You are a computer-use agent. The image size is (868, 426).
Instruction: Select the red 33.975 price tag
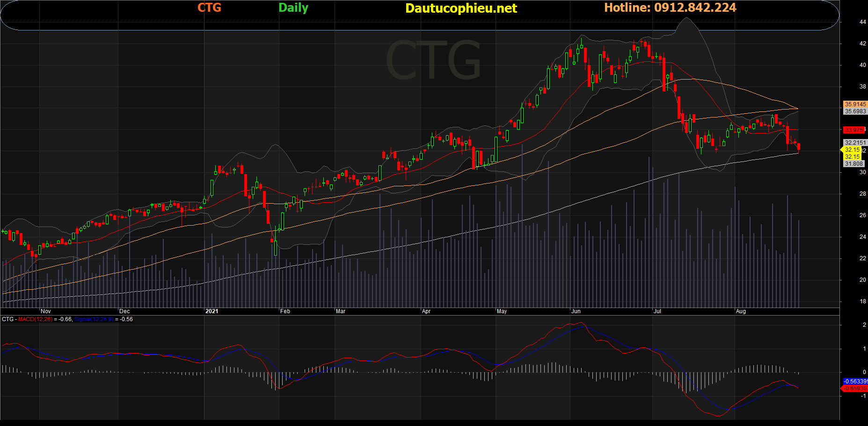pyautogui.click(x=854, y=130)
